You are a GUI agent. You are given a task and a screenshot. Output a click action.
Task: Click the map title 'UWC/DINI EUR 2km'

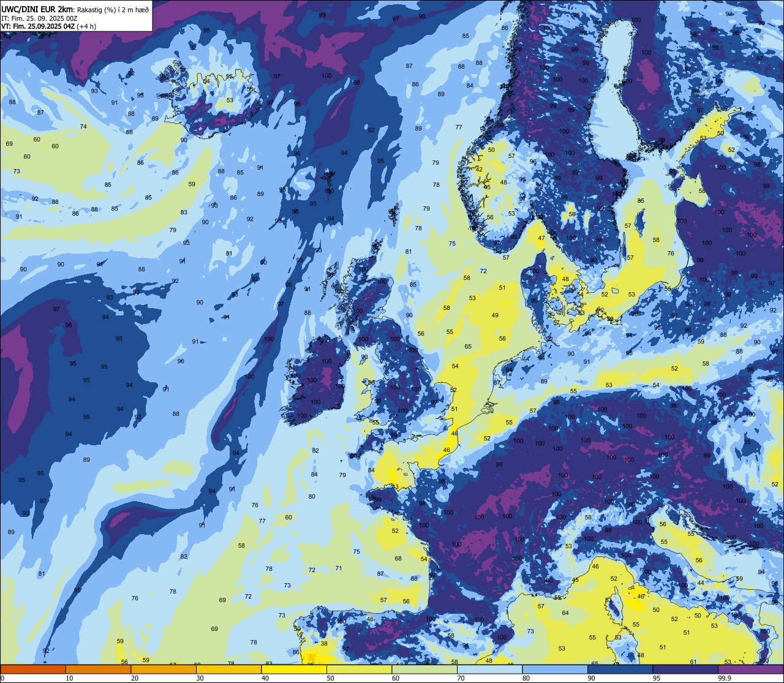click(x=37, y=9)
